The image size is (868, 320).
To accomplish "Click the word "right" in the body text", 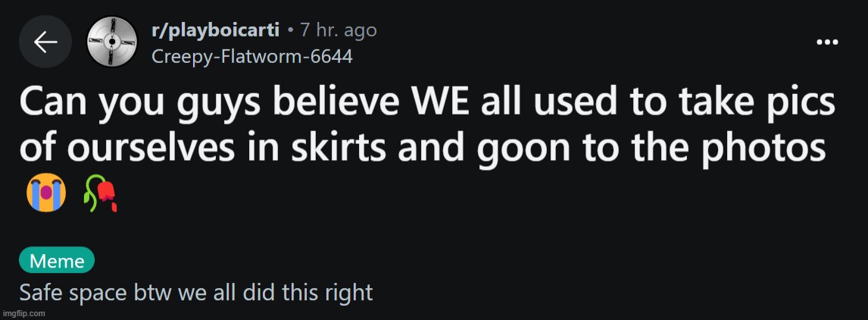I will tap(347, 292).
